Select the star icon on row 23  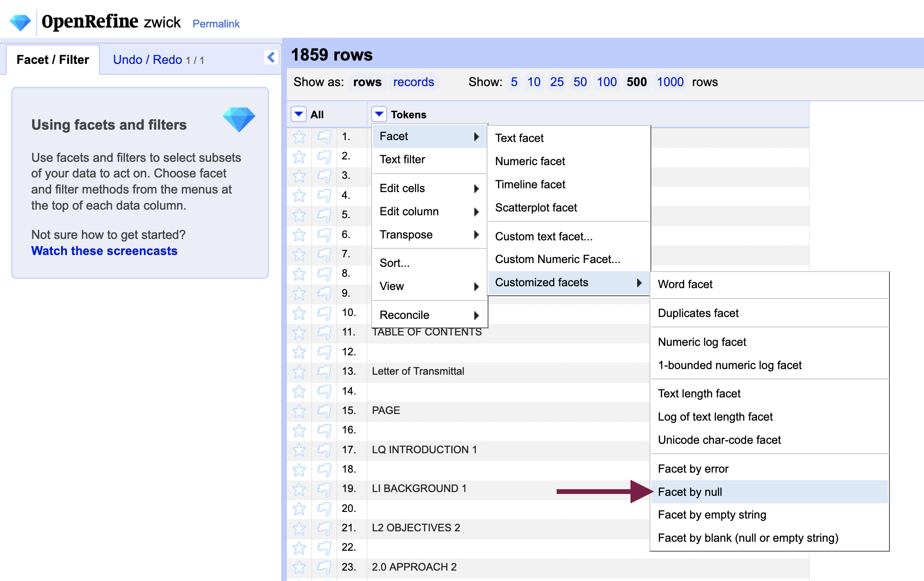point(299,568)
